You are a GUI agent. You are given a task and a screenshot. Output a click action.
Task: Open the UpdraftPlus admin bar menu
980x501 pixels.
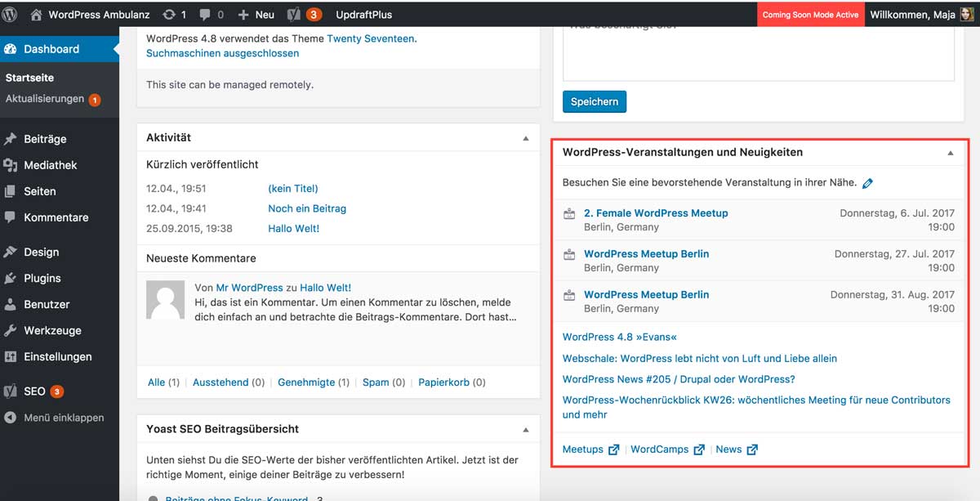point(364,15)
